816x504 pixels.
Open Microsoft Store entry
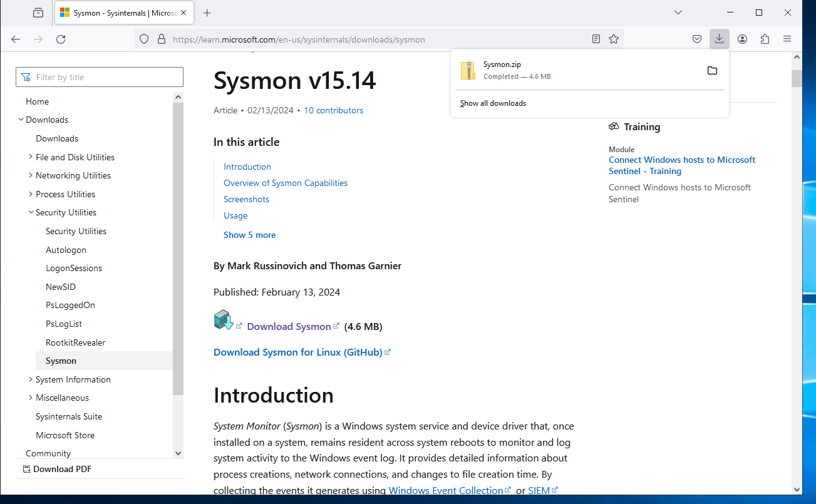point(65,435)
